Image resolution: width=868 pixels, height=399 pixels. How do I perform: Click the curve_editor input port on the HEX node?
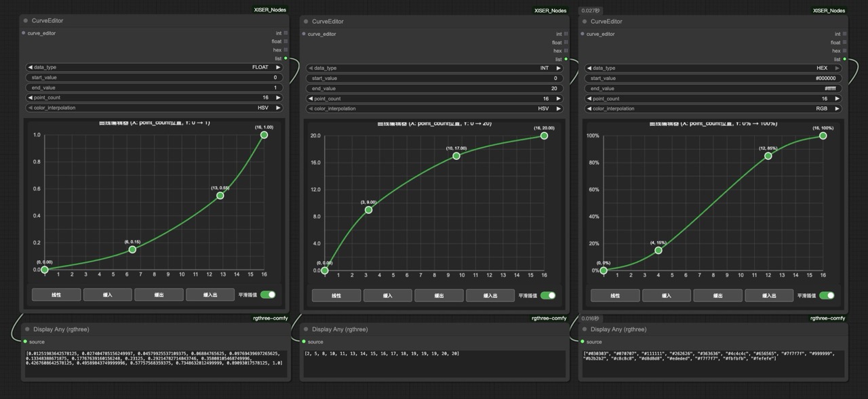click(583, 34)
